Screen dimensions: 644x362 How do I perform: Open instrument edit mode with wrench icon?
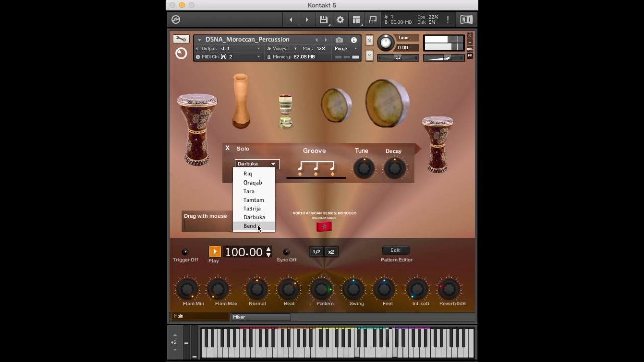181,39
